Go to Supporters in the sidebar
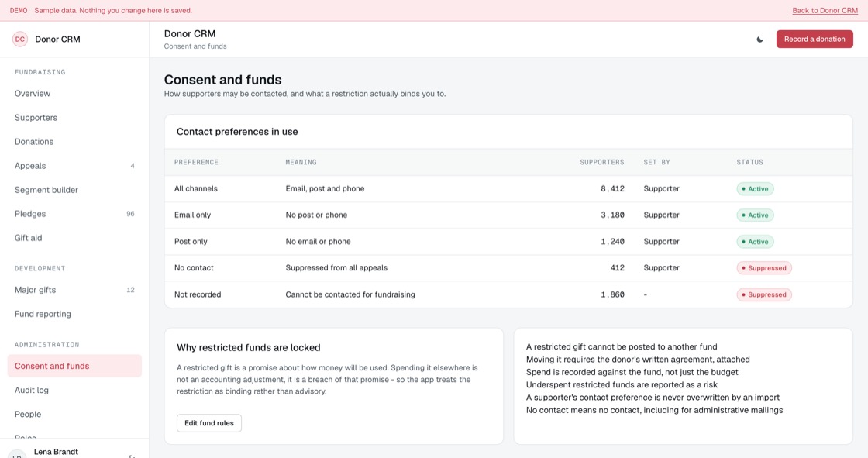 (x=74, y=118)
